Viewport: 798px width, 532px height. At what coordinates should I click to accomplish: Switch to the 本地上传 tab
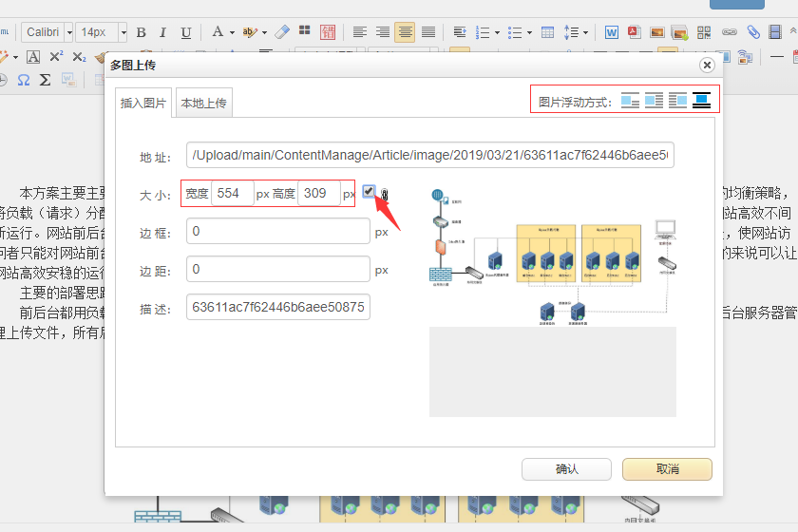click(x=203, y=104)
